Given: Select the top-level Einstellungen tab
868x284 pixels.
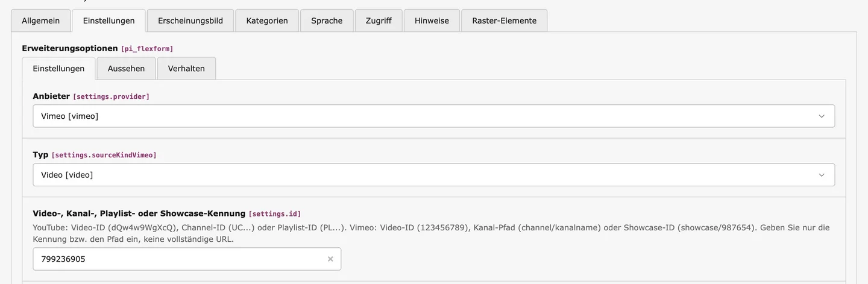Looking at the screenshot, I should 108,21.
